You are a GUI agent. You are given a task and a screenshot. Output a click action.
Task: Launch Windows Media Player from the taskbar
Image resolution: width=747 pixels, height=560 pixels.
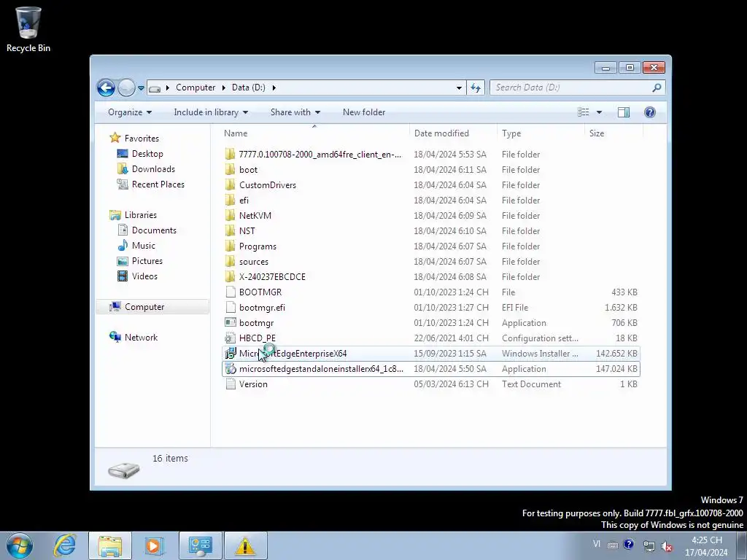(154, 545)
